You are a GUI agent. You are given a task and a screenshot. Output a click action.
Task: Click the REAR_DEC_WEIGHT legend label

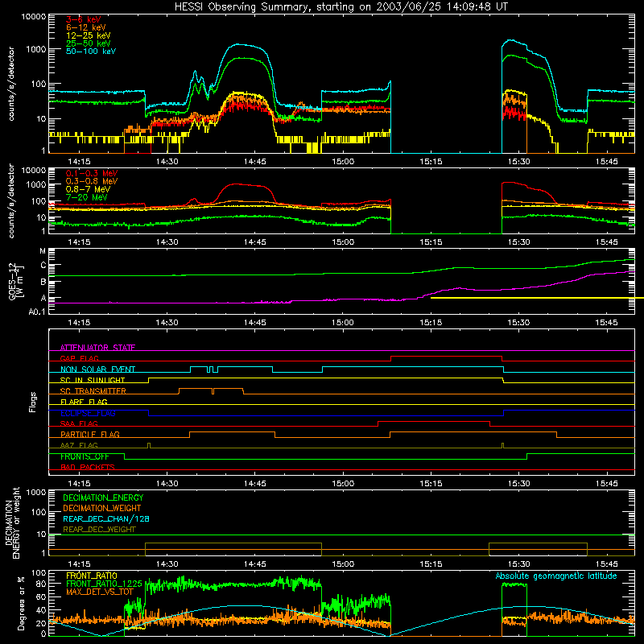pyautogui.click(x=99, y=530)
